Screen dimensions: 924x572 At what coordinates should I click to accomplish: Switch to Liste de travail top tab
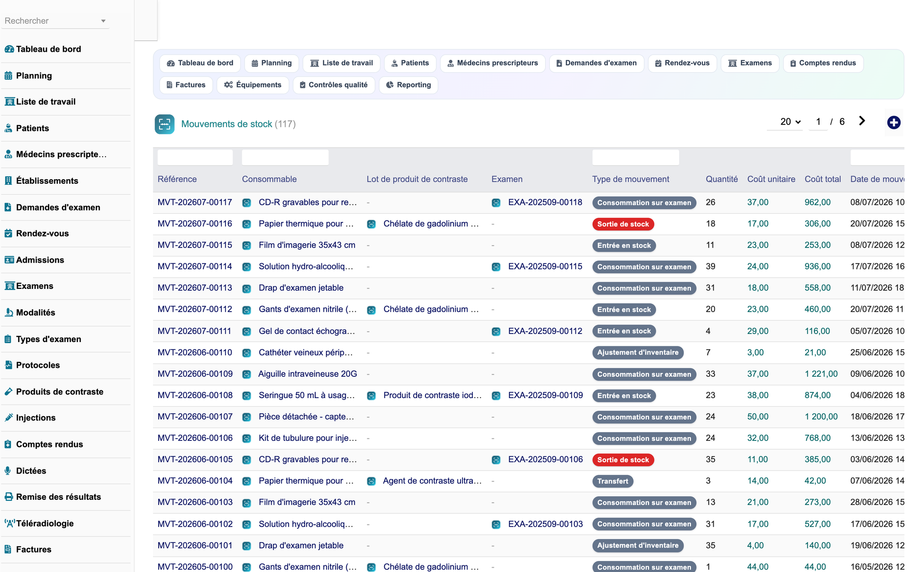click(x=341, y=63)
